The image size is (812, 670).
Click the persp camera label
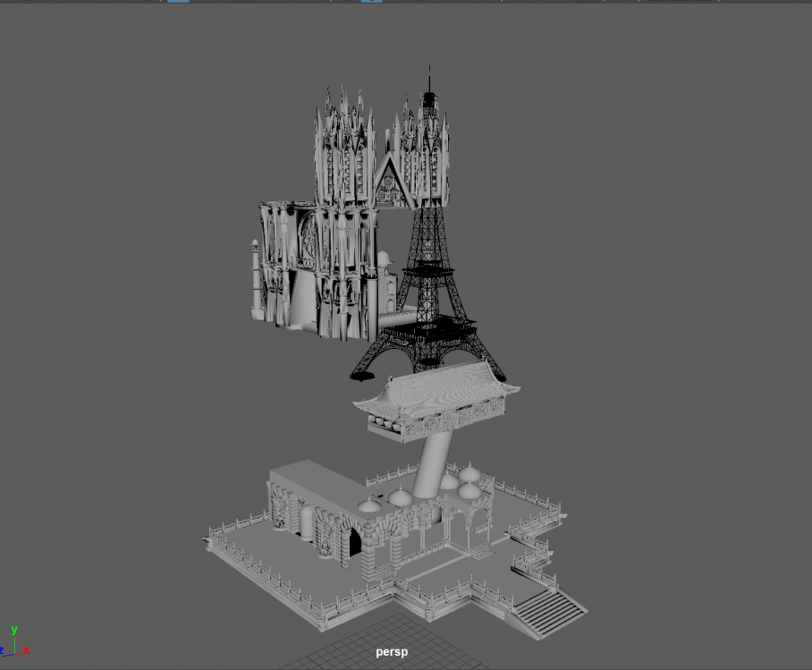pyautogui.click(x=392, y=652)
